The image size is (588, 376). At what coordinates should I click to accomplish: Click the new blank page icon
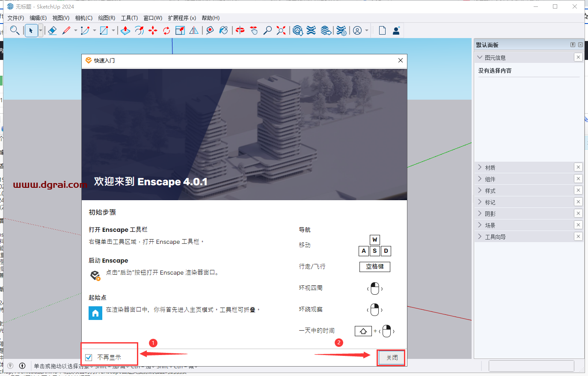coord(382,30)
